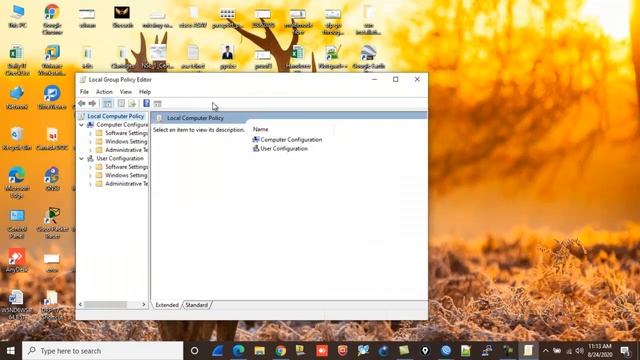
Task: Open Microsoft Edge from the taskbar
Action: (239, 351)
